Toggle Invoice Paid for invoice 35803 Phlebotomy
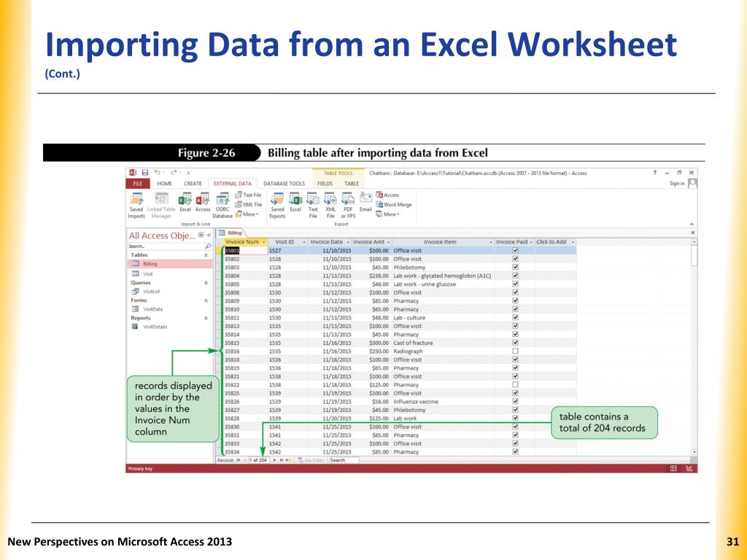 coord(515,267)
